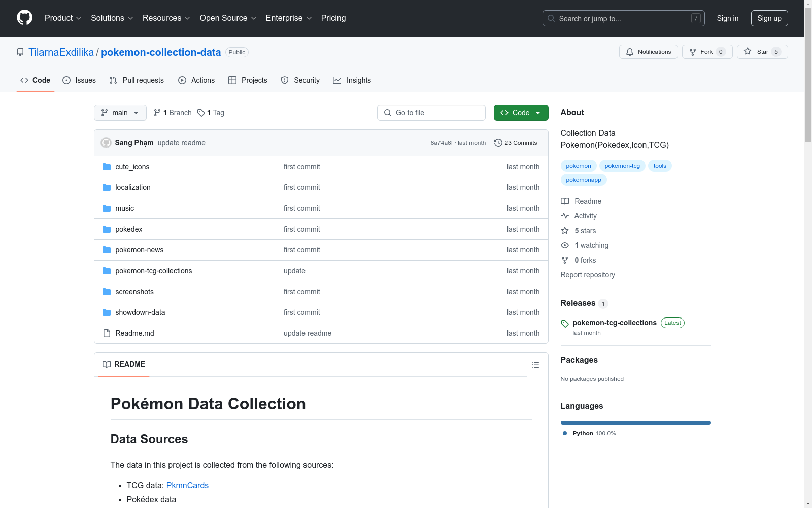
Task: Click the Sign up button
Action: (769, 18)
